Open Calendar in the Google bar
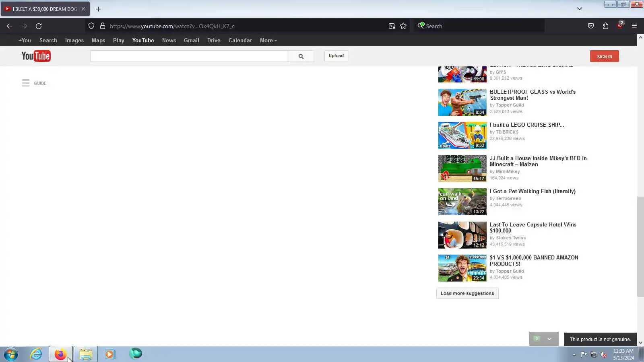This screenshot has height=362, width=644. (x=240, y=40)
